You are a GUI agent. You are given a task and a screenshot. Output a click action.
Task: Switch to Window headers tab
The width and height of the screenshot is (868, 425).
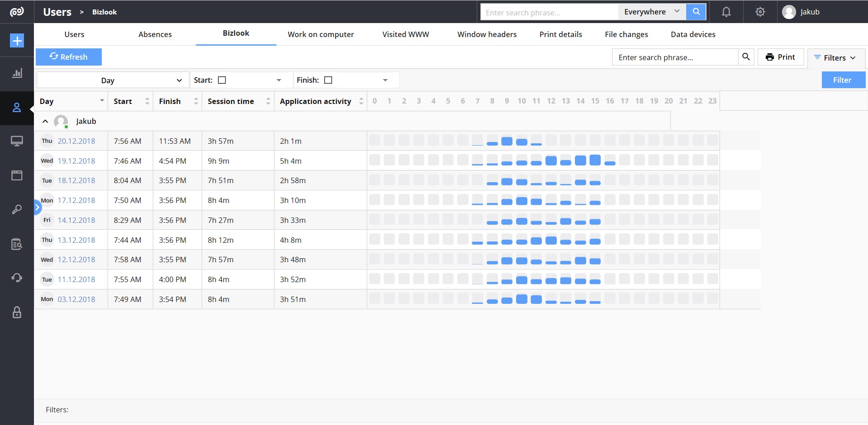(x=487, y=34)
